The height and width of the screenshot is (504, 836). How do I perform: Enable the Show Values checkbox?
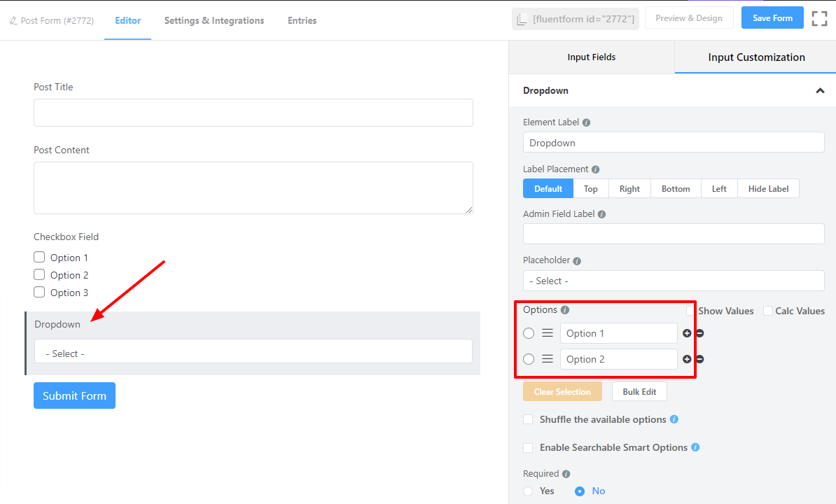pyautogui.click(x=691, y=311)
